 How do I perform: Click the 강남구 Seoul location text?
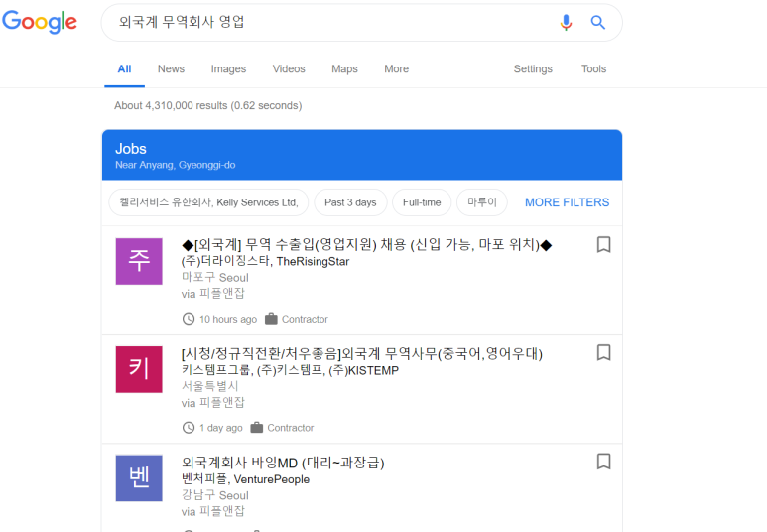pyautogui.click(x=214, y=495)
